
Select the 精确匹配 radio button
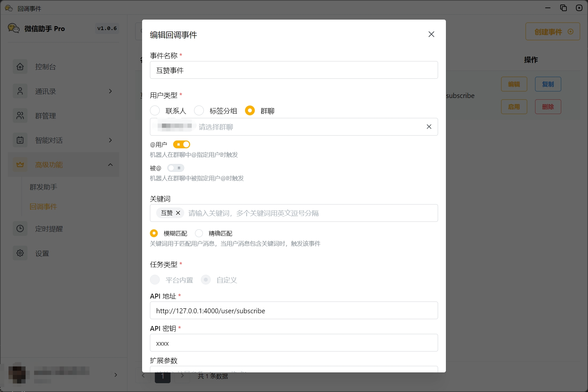[199, 233]
